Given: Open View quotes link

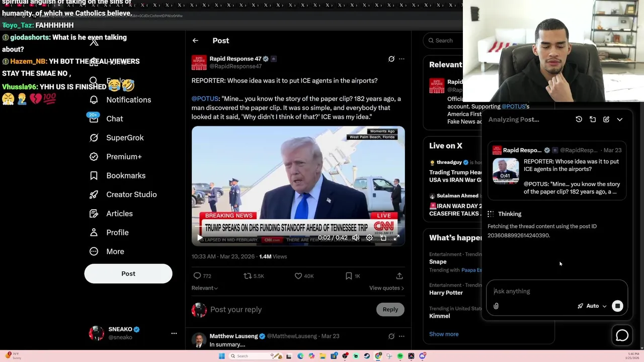Looking at the screenshot, I should click(x=386, y=288).
